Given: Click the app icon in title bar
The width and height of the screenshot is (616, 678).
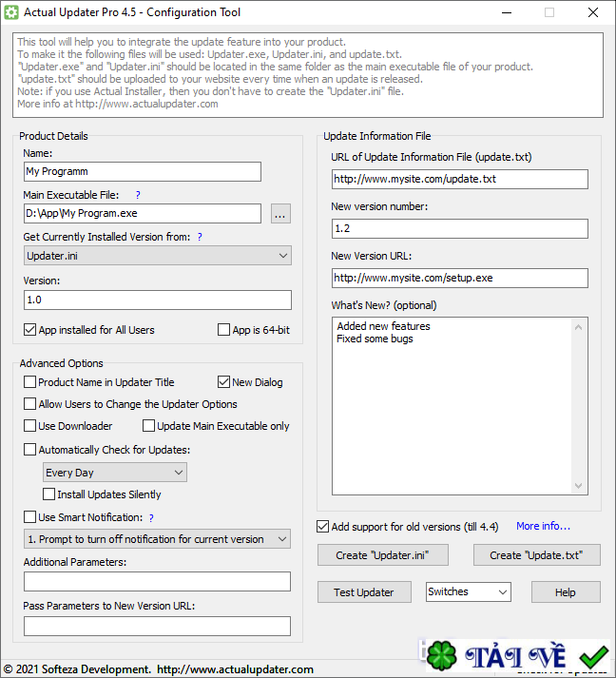Looking at the screenshot, I should (11, 12).
